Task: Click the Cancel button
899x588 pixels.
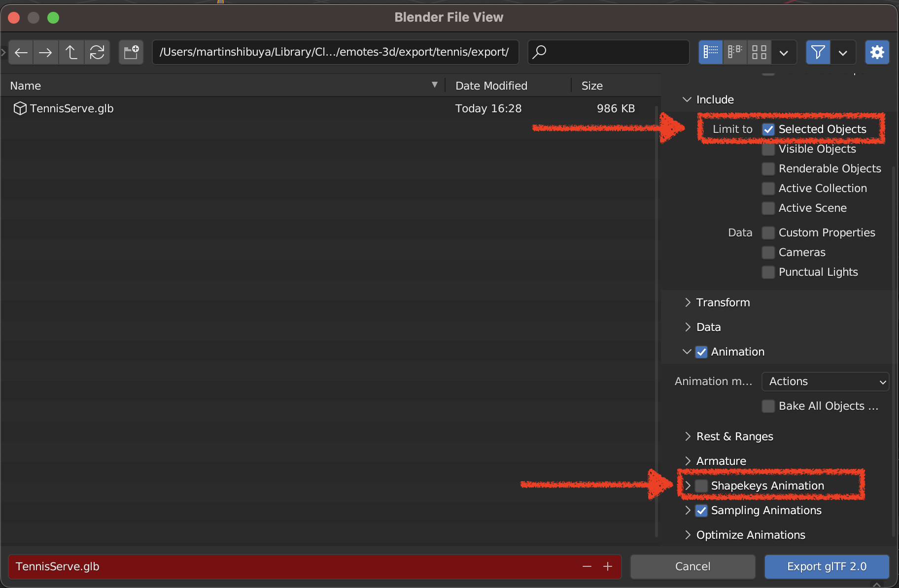Action: (x=692, y=567)
